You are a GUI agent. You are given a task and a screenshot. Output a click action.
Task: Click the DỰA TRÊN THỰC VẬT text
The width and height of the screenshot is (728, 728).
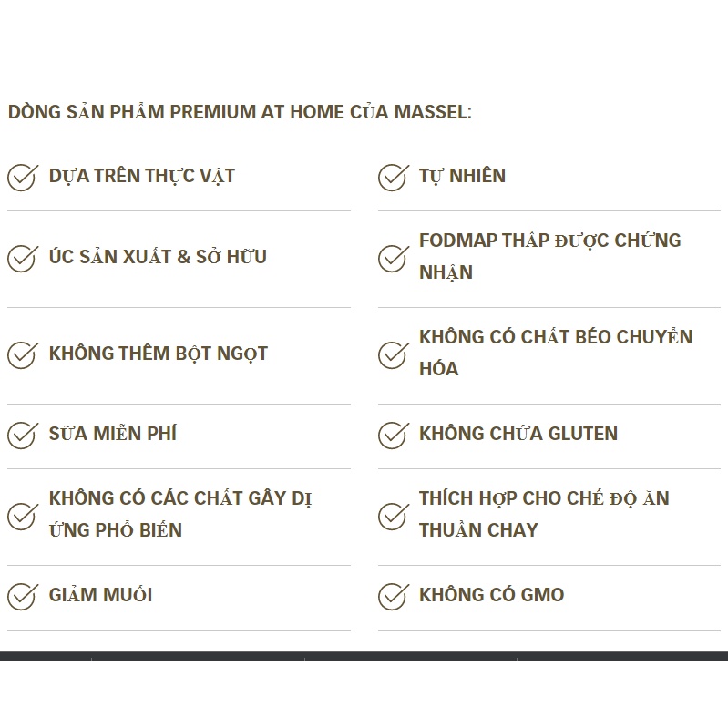[142, 176]
